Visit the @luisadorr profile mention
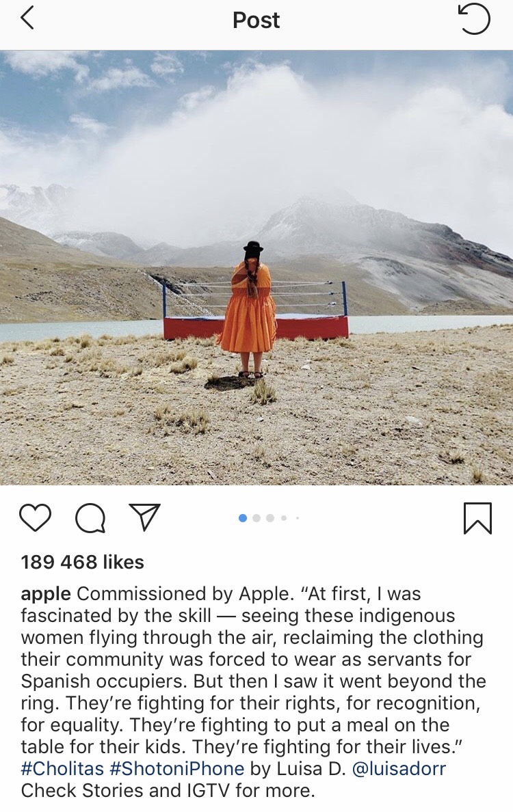Viewport: 513px width, 812px height. pyautogui.click(x=399, y=768)
